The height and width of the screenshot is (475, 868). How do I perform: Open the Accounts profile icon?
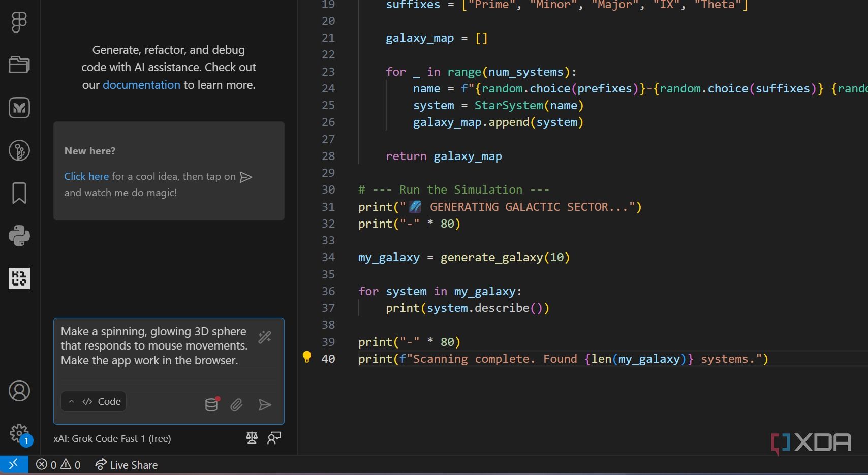pos(19,391)
